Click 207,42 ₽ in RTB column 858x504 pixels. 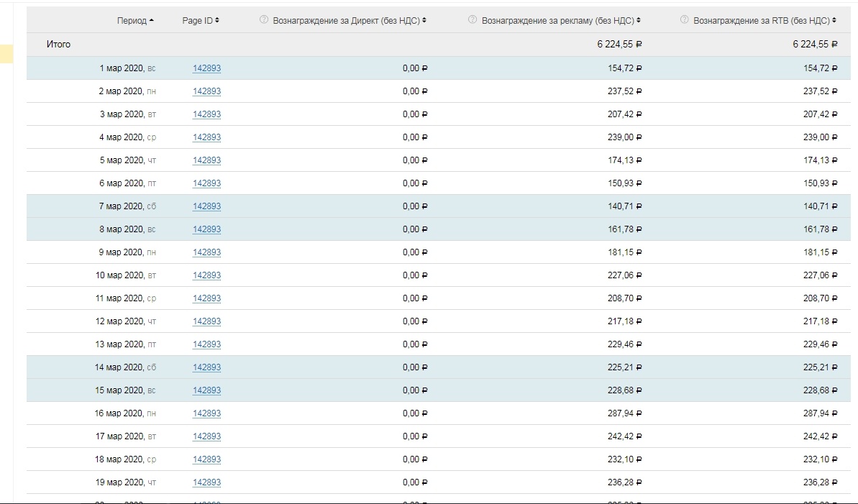[x=821, y=114]
